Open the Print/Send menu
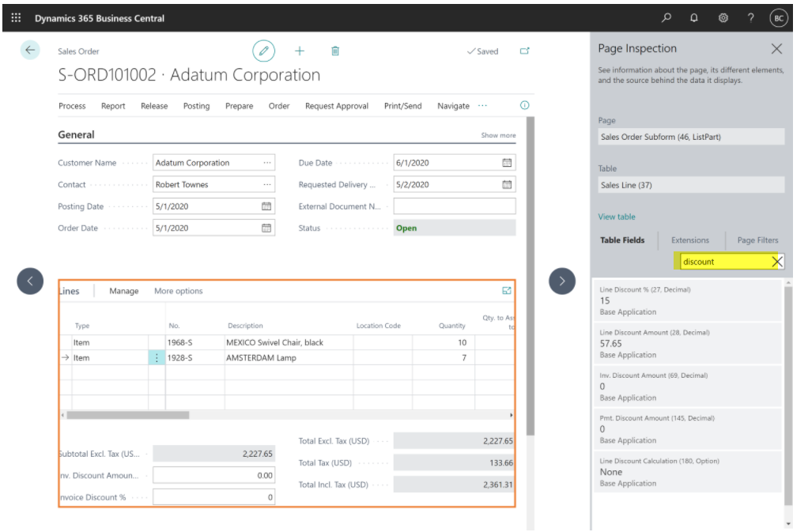Image resolution: width=808 pixels, height=532 pixels. pos(402,106)
